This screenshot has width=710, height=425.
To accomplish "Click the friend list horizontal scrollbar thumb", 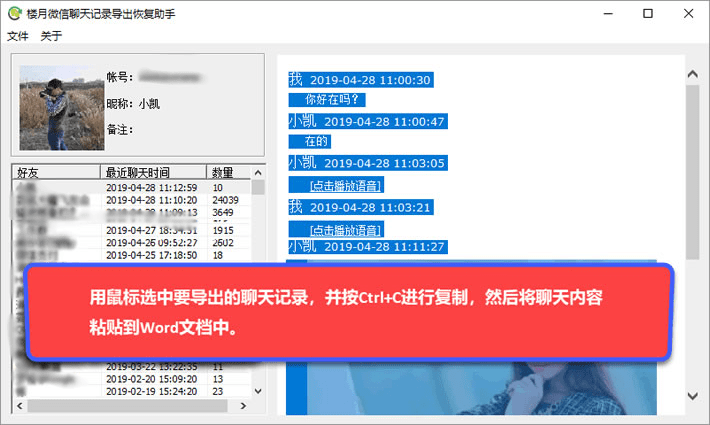I will [128, 406].
